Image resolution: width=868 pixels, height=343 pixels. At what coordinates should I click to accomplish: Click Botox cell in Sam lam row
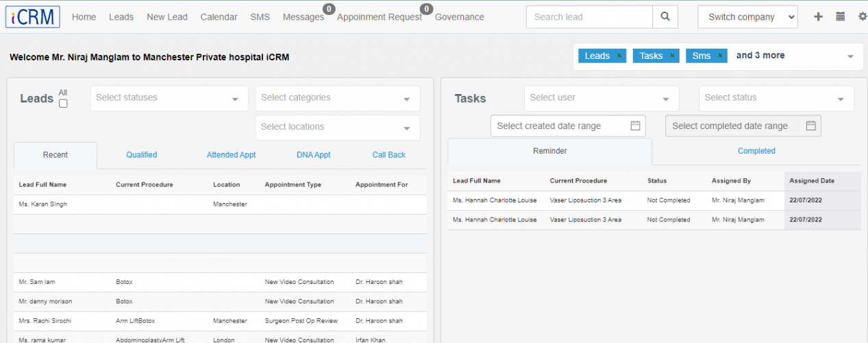click(x=124, y=282)
